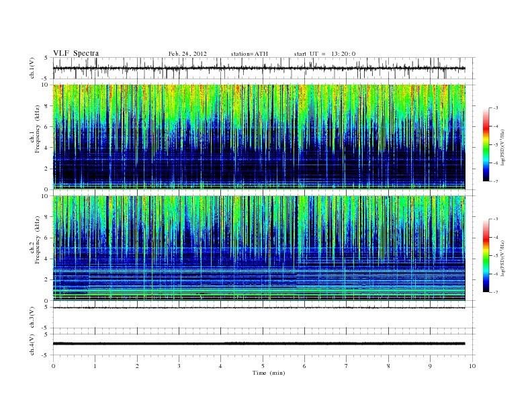Click the "1" minute tick label
The width and height of the screenshot is (532, 411).
click(x=95, y=366)
